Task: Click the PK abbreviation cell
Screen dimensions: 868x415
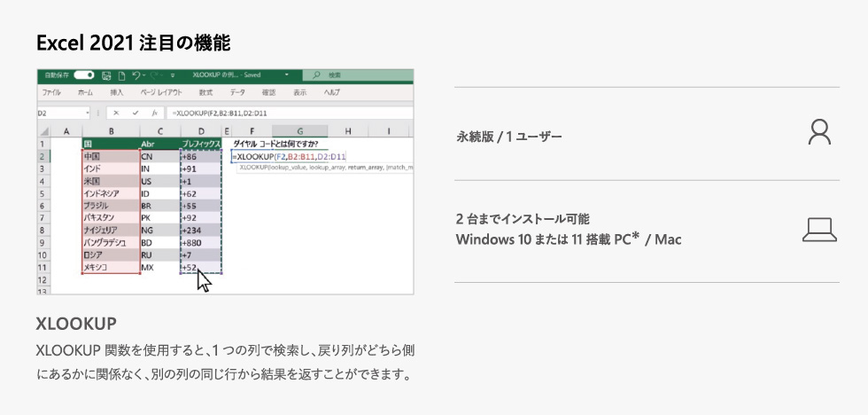Action: coord(159,218)
